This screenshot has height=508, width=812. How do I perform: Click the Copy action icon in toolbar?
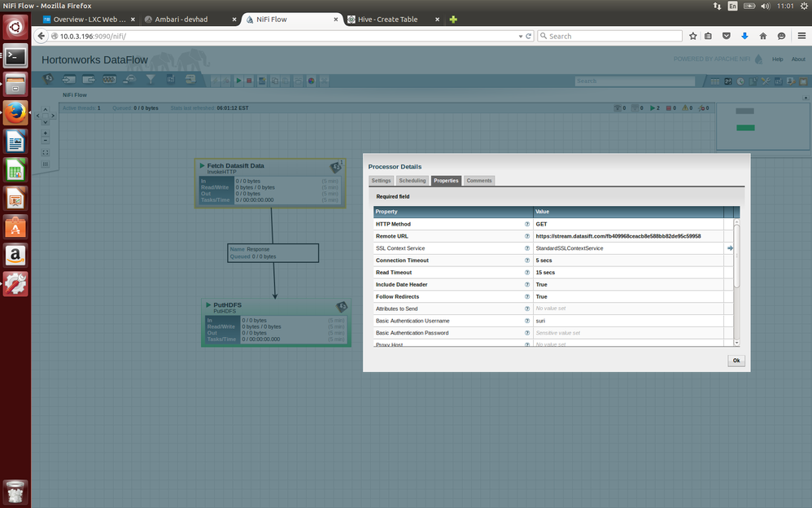[274, 81]
